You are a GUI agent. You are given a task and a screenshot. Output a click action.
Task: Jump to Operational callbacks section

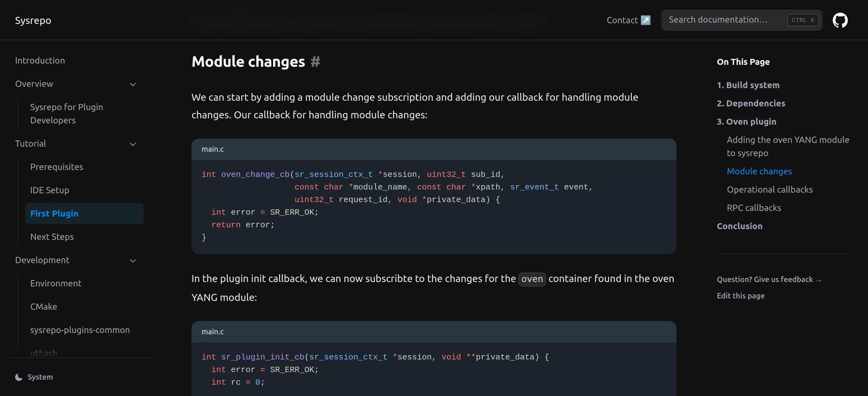tap(769, 190)
